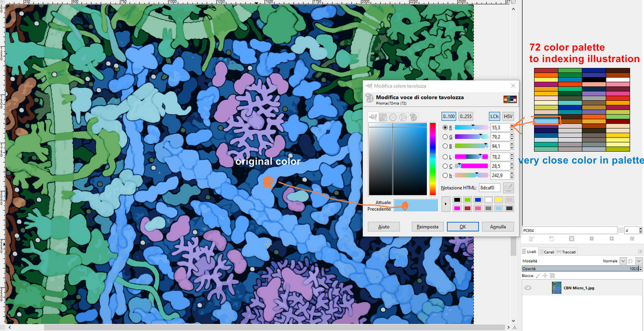Open the layers panel configuration menu icon
Viewport: 644px width, 331px height.
tap(640, 251)
